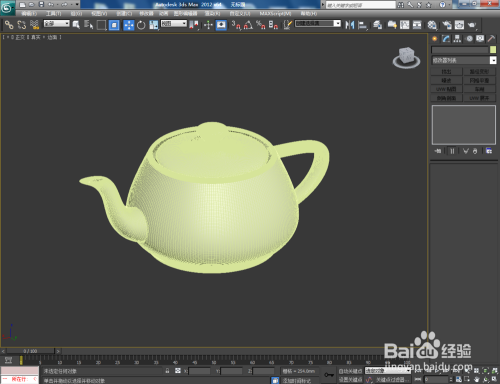Click the object color swatch in Modify panel
The height and width of the screenshot is (384, 500).
[493, 50]
